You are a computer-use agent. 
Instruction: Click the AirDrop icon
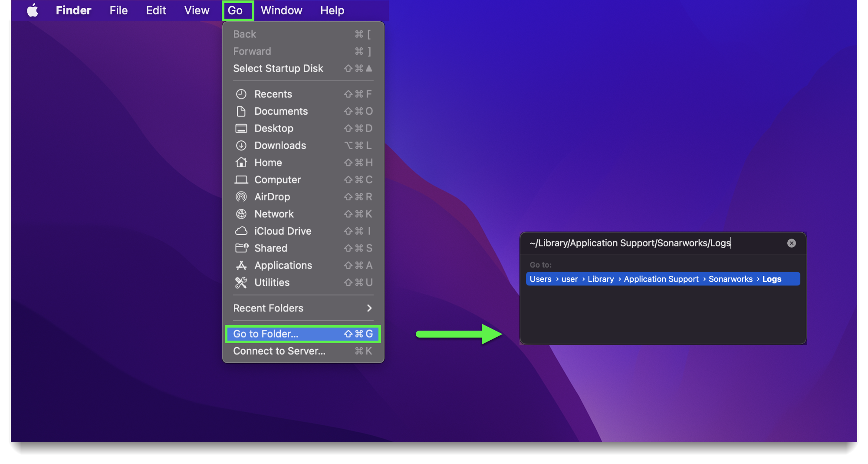(x=241, y=197)
